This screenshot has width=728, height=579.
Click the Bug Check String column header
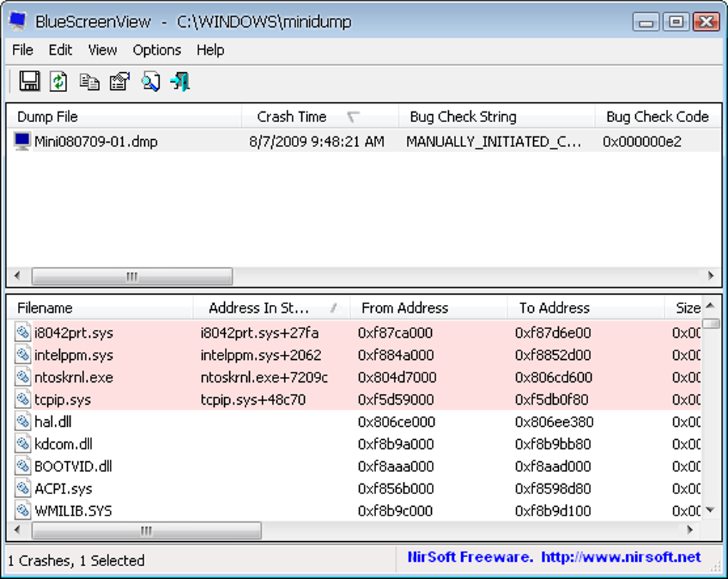(497, 116)
